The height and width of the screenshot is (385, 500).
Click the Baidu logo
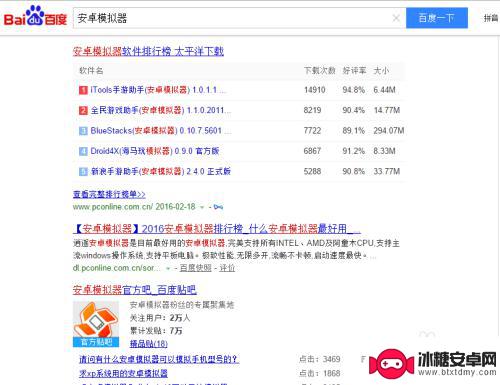point(35,16)
